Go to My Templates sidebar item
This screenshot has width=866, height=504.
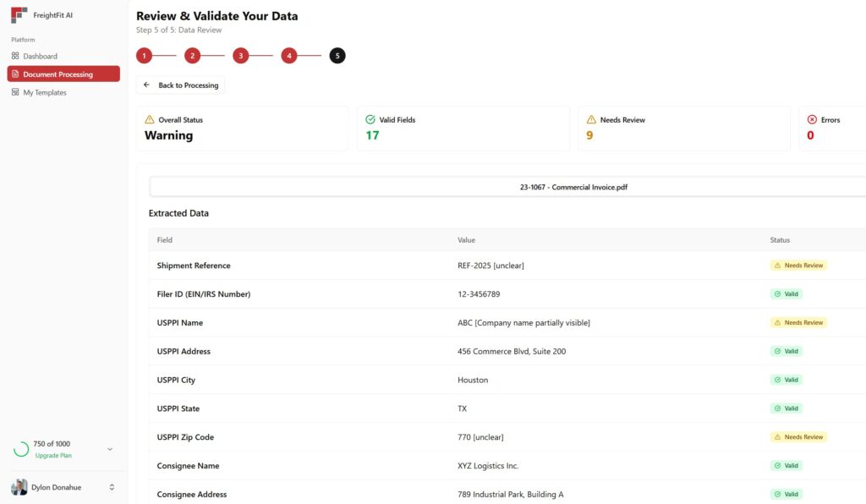[45, 92]
